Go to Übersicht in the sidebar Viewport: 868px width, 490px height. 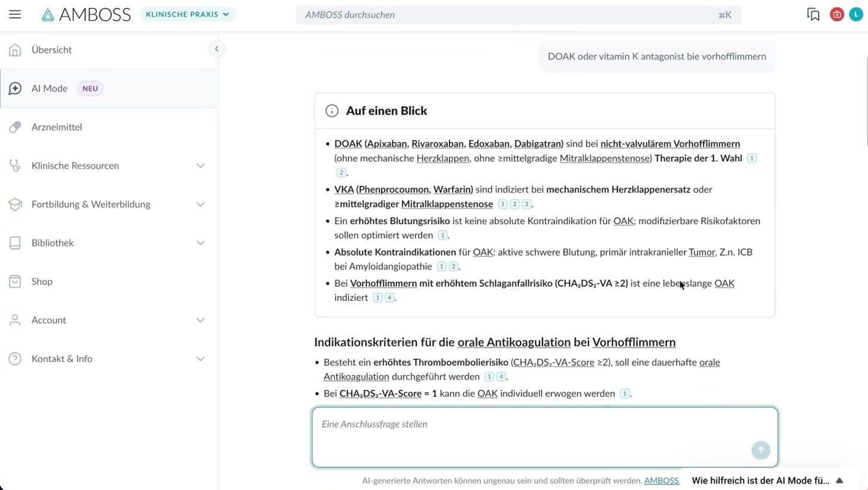coord(51,50)
